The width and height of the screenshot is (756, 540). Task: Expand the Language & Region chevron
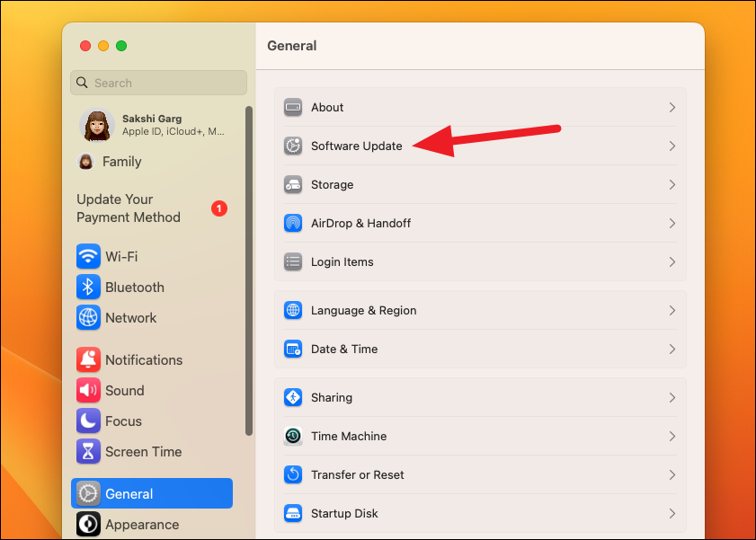672,310
